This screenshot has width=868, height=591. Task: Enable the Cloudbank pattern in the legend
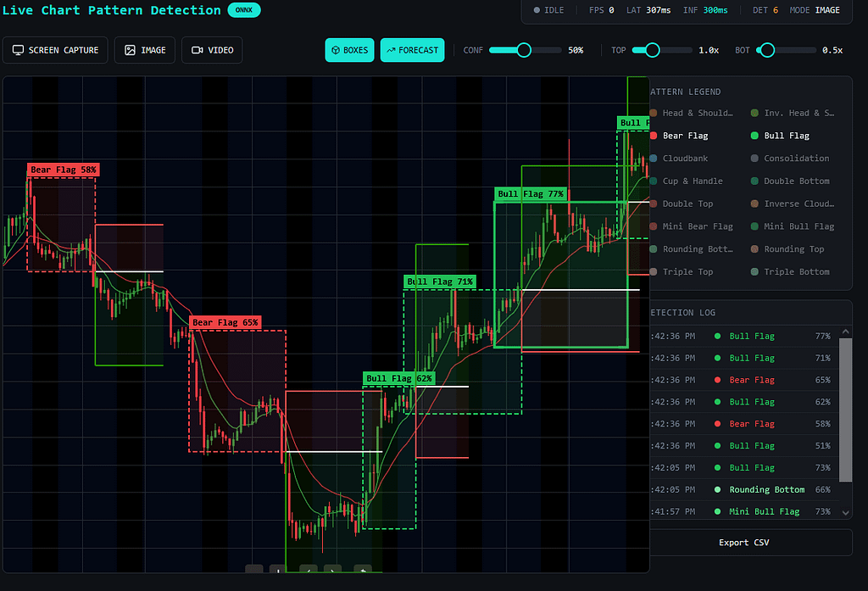(x=685, y=159)
